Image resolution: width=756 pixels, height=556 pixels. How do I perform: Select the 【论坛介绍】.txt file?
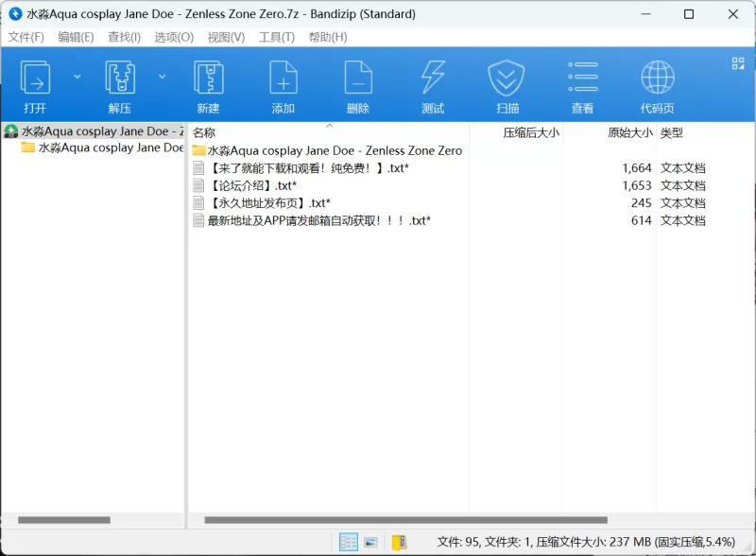click(253, 185)
